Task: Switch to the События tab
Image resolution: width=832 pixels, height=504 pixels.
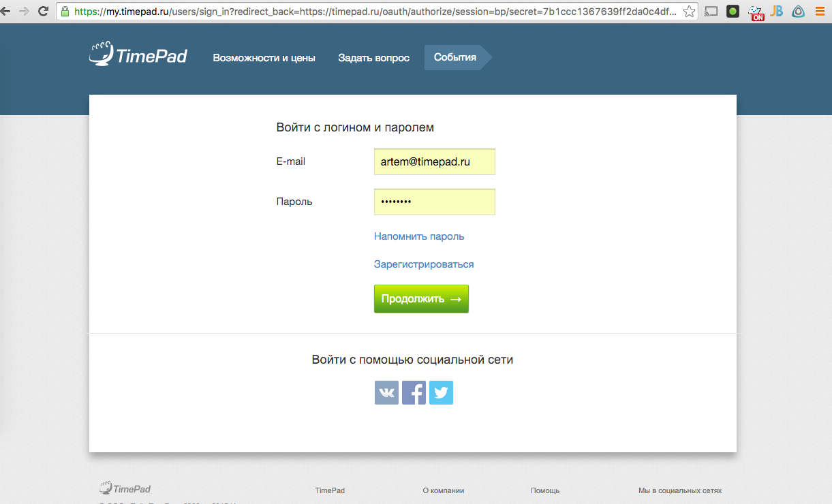Action: point(454,57)
